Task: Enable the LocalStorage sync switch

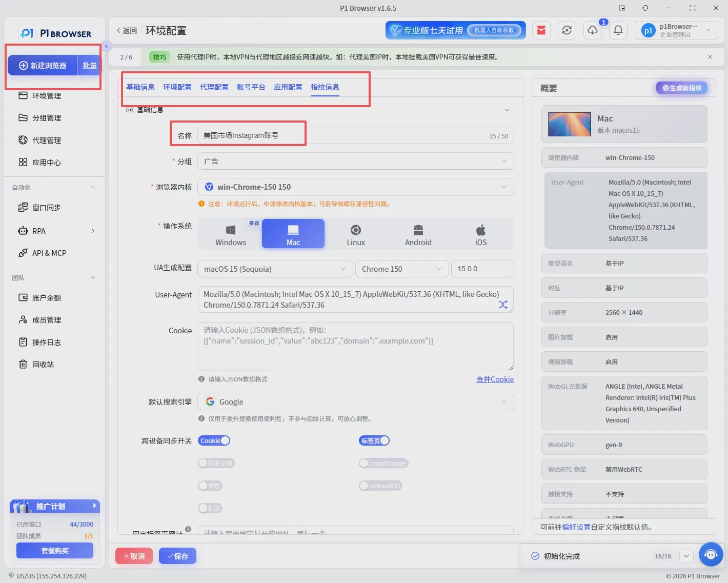Action: pyautogui.click(x=383, y=464)
